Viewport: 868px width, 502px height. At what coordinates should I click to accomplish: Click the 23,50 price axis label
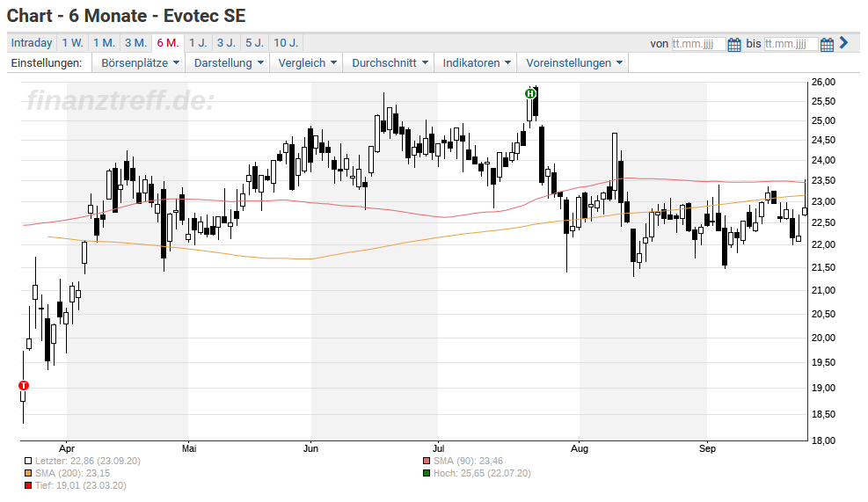click(824, 180)
